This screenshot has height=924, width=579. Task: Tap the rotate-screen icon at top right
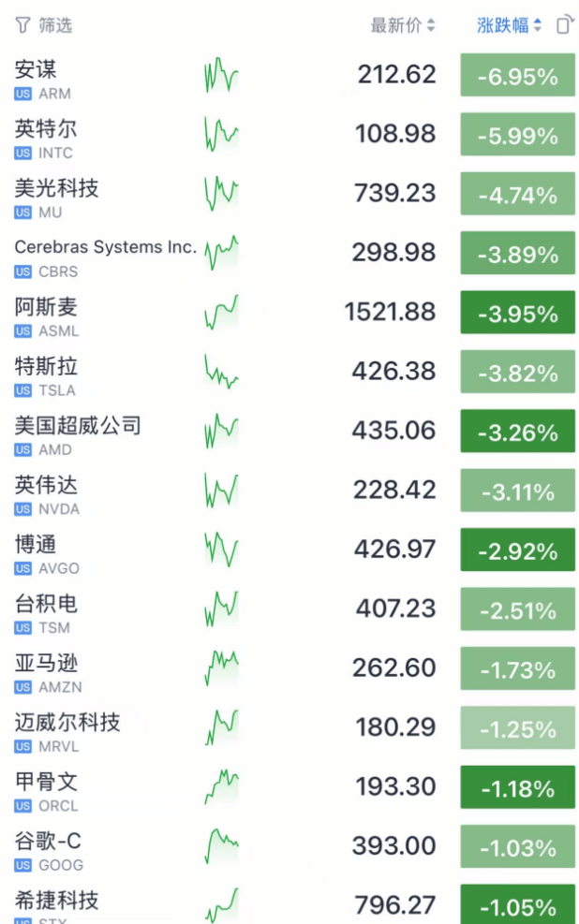[x=564, y=24]
